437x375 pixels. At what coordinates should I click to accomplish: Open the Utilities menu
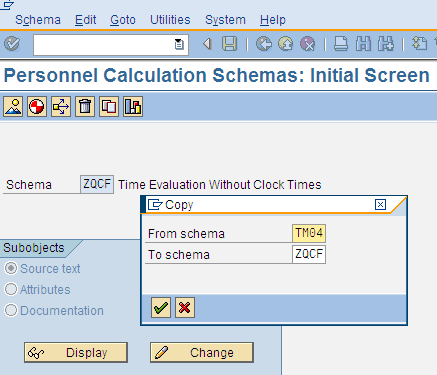[170, 20]
